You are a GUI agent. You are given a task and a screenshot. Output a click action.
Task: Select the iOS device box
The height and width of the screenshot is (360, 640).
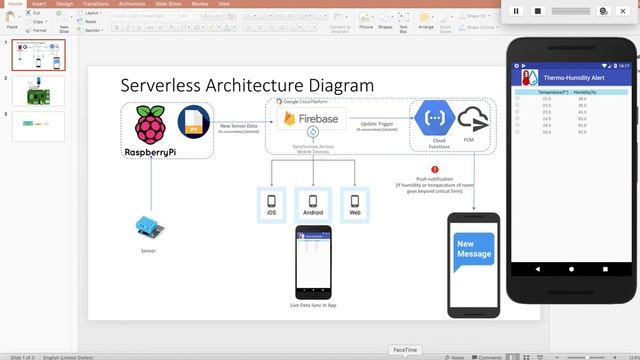click(271, 205)
